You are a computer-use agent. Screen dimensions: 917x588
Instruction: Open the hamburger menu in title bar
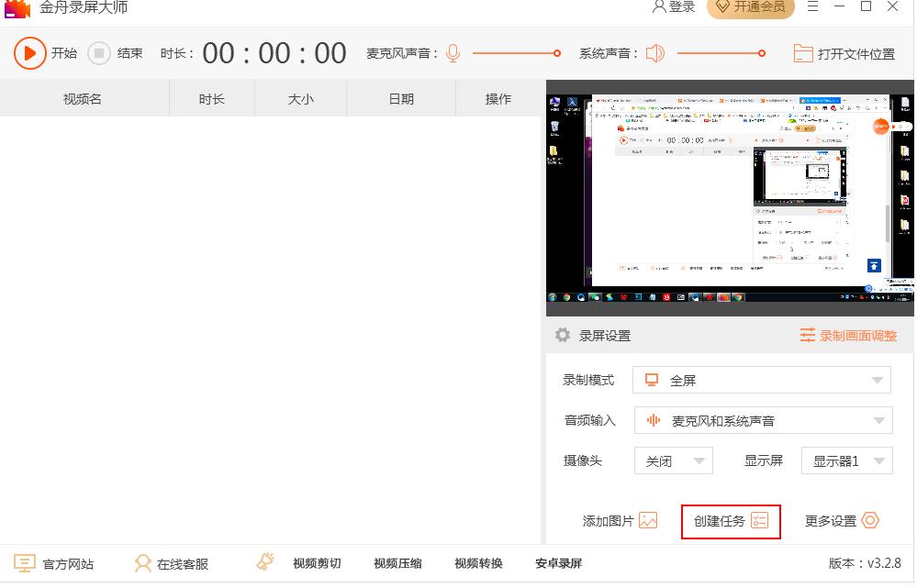(x=812, y=7)
